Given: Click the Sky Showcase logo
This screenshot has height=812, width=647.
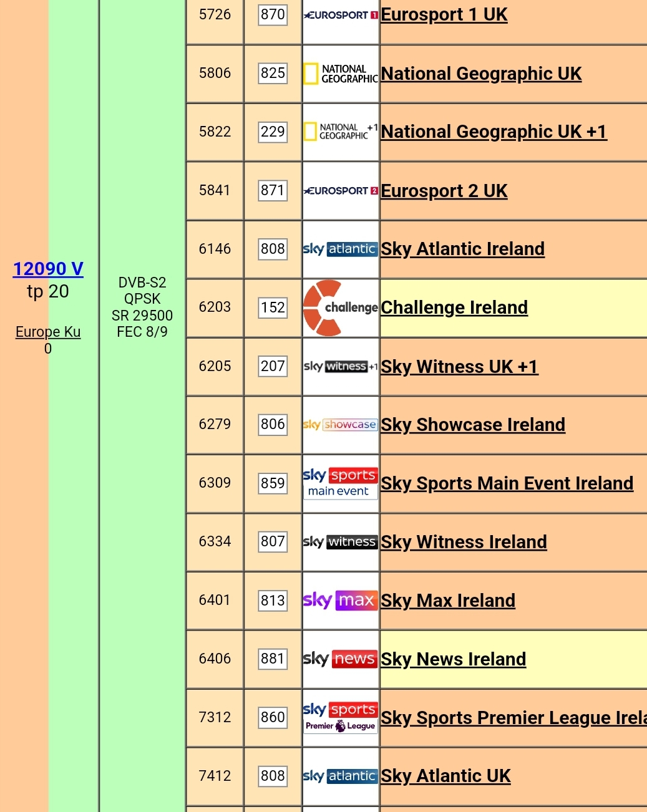Looking at the screenshot, I should 341,425.
